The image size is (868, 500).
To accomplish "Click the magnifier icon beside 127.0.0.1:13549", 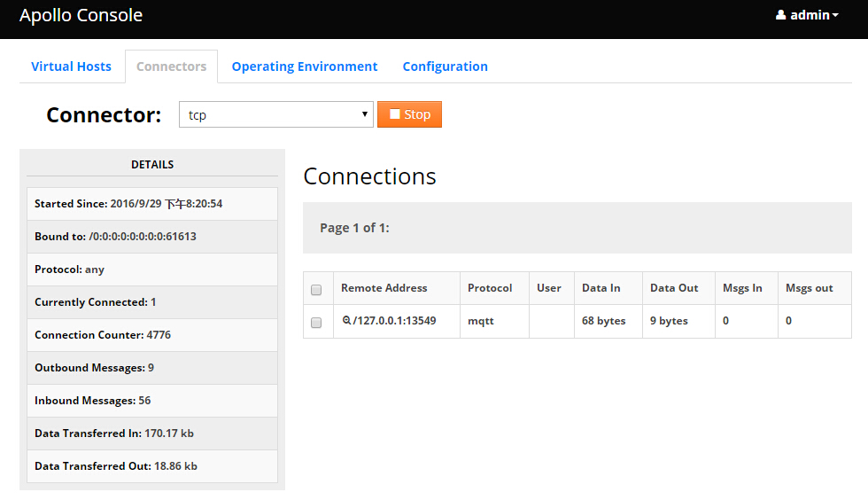I will [x=346, y=321].
